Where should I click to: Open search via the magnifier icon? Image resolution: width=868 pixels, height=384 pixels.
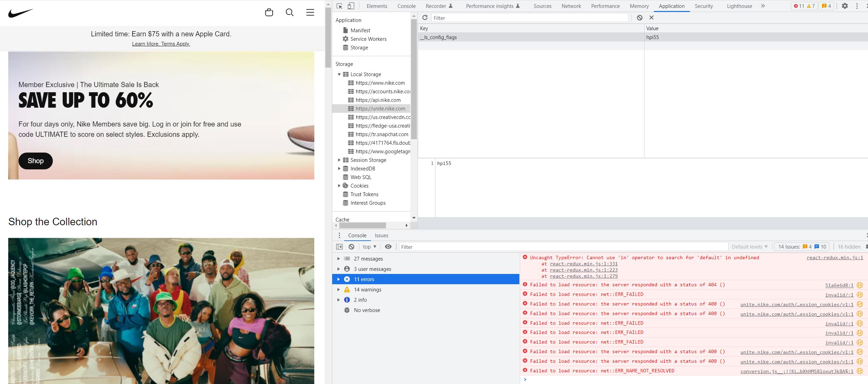(x=289, y=12)
